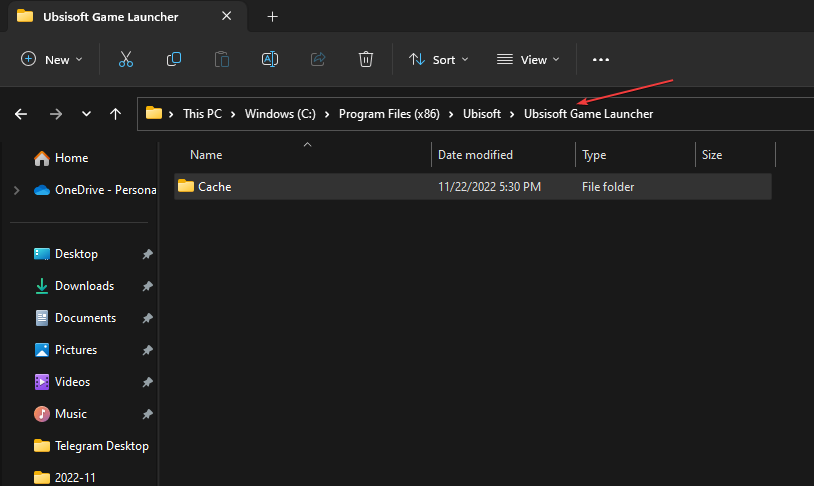Click the Rename icon in the toolbar
Viewport: 814px width, 486px height.
pos(269,59)
